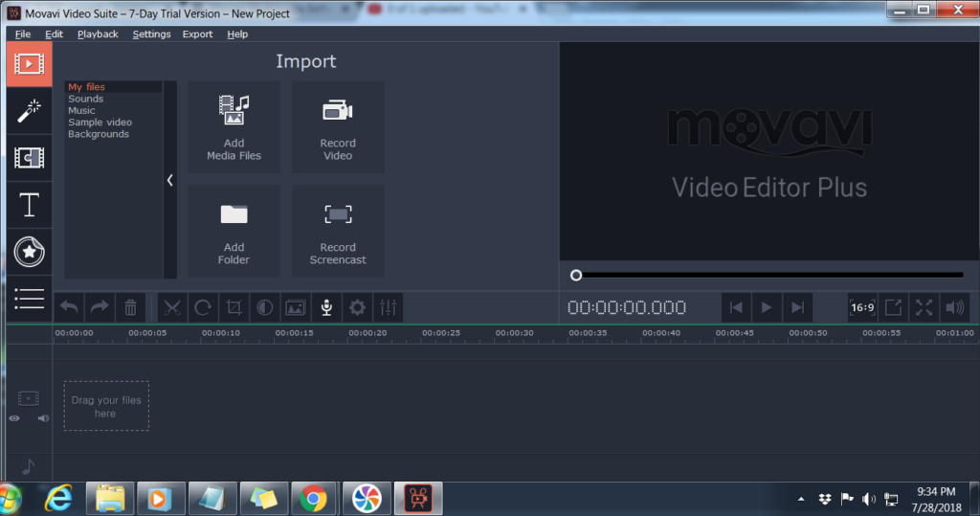
Task: Select Sounds category
Action: pos(85,99)
